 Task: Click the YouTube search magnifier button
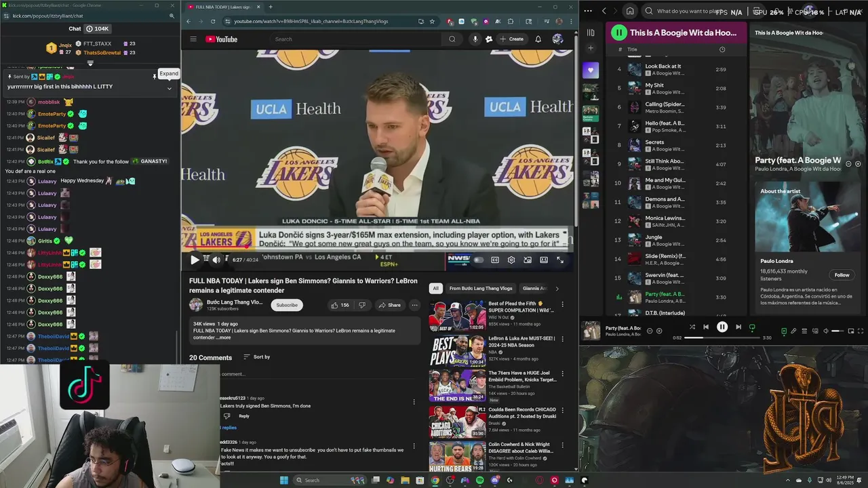tap(452, 39)
